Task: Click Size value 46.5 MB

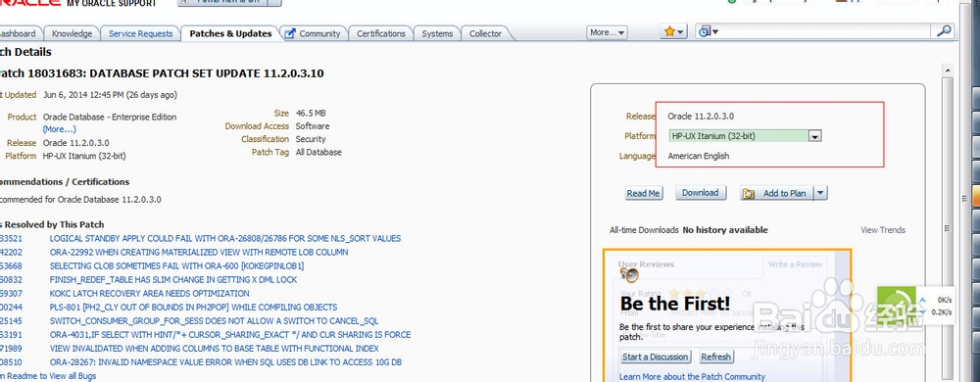Action: (311, 113)
